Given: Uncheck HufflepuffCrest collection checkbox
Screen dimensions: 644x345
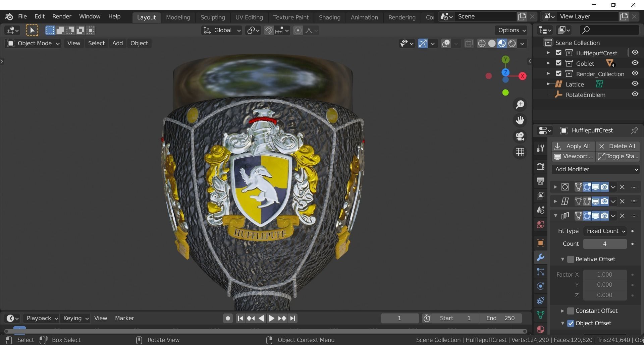Looking at the screenshot, I should (x=558, y=53).
